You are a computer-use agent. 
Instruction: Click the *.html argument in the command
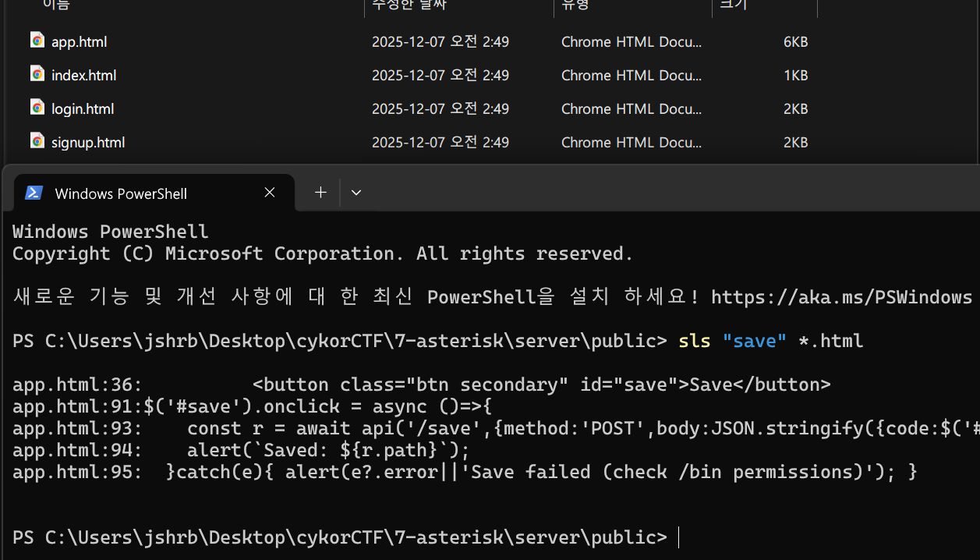point(831,341)
